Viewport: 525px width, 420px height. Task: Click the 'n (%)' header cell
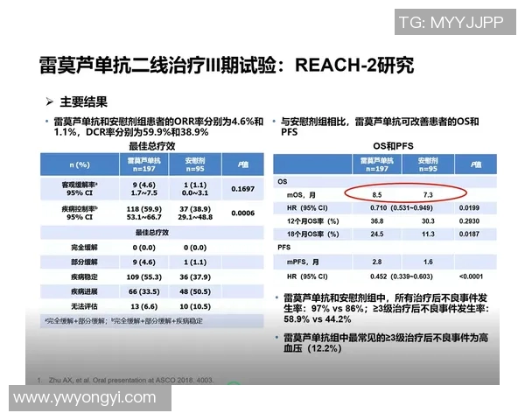point(80,164)
